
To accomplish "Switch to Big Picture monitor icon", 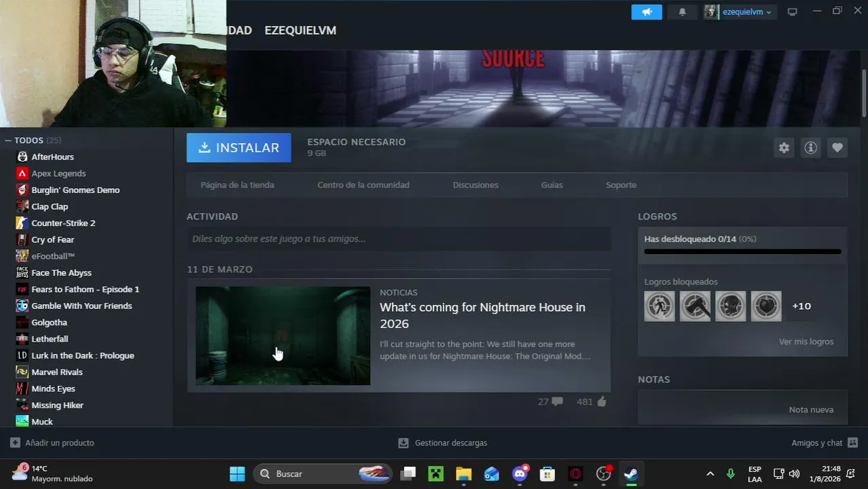I will [x=792, y=12].
